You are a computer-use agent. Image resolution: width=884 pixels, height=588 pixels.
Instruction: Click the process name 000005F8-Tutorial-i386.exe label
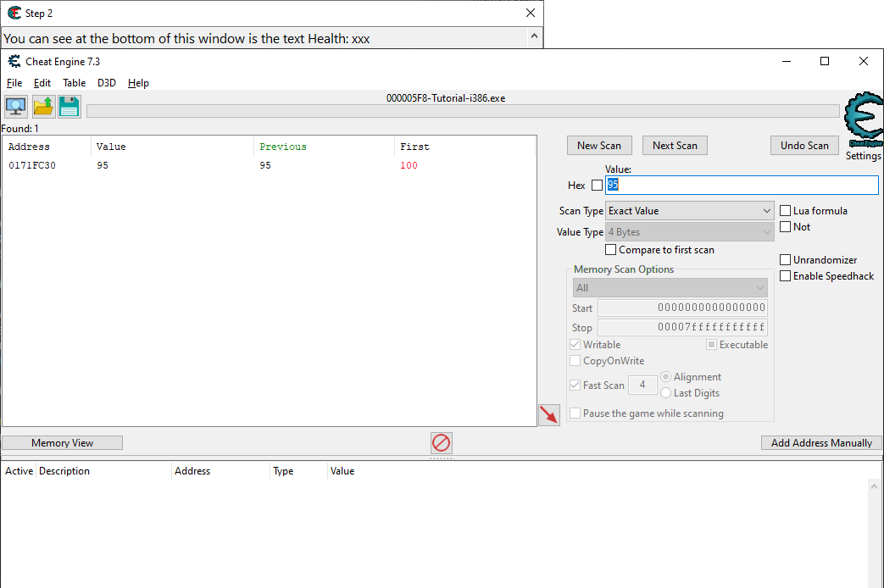click(445, 98)
